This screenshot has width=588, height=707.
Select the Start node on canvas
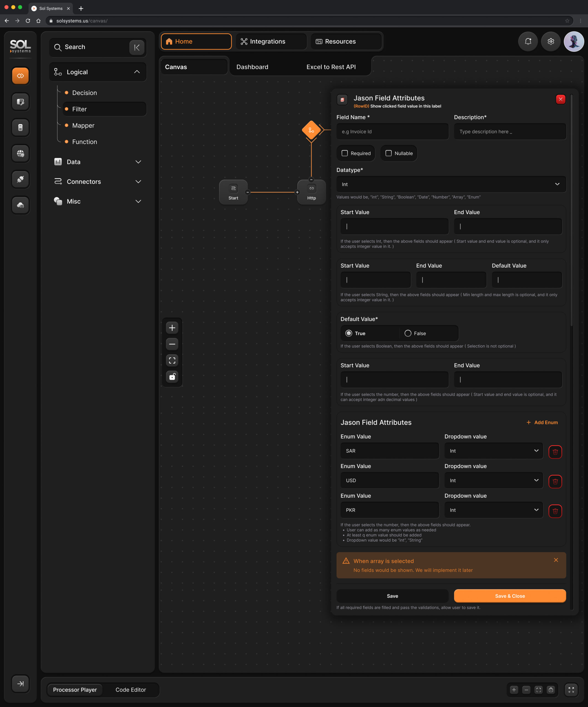pyautogui.click(x=233, y=192)
